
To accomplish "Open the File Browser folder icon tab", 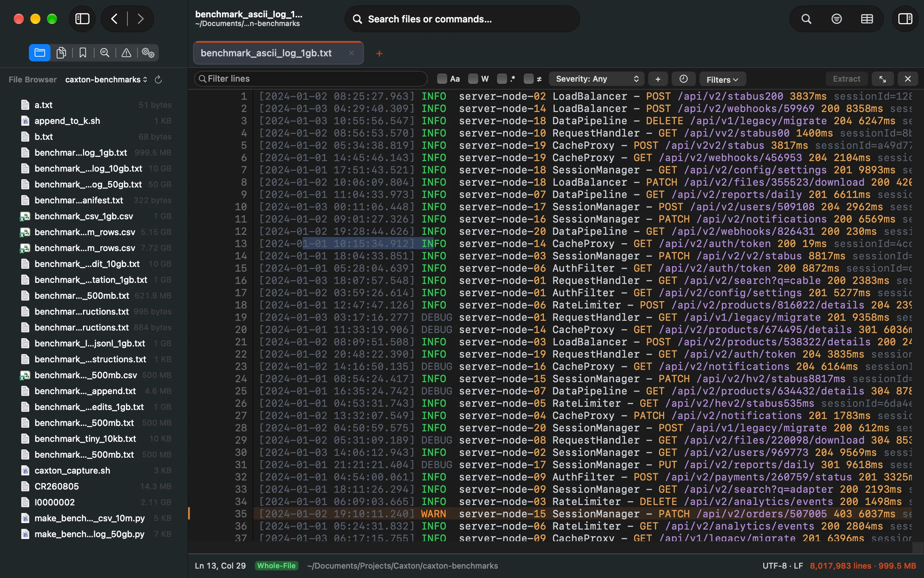I will [40, 53].
